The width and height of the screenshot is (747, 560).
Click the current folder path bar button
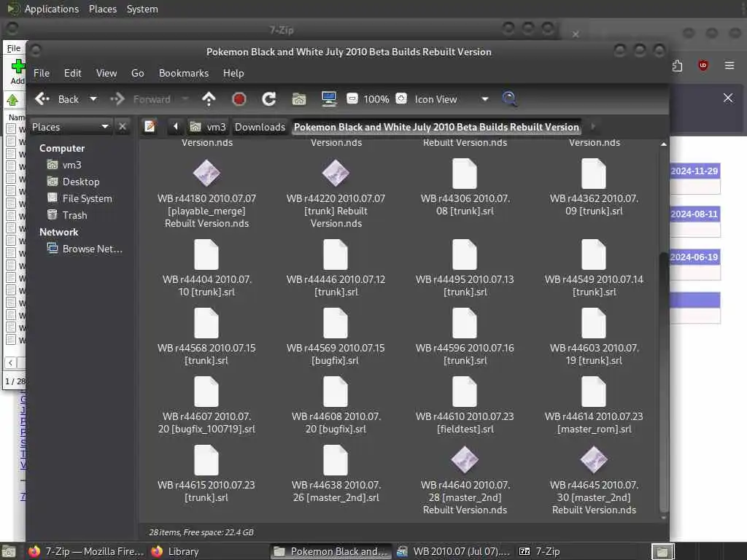pyautogui.click(x=436, y=127)
